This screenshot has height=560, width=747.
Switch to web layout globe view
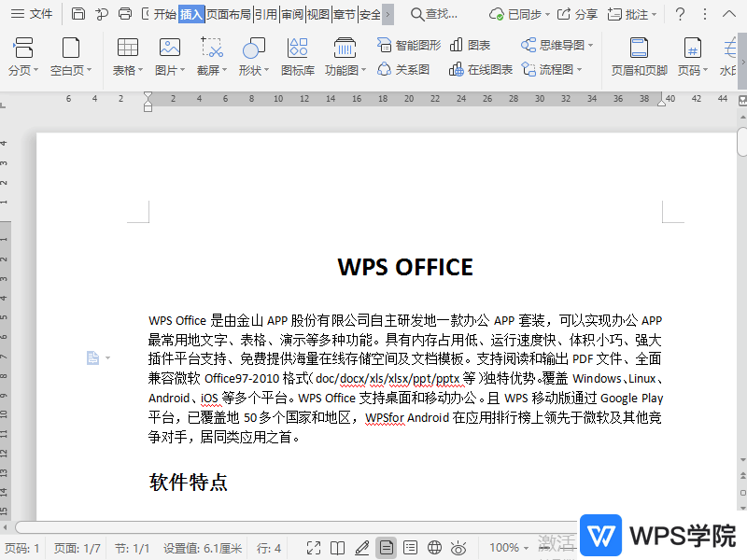tap(434, 548)
